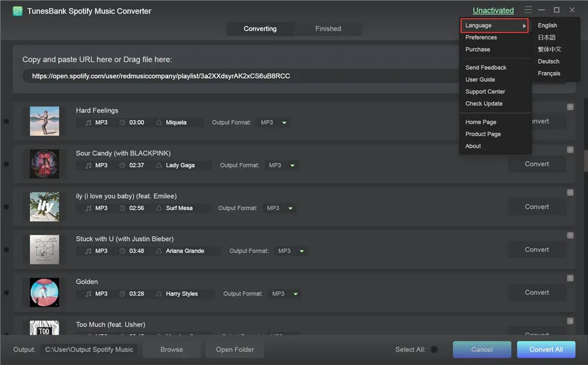Image resolution: width=588 pixels, height=365 pixels.
Task: Remove Hard Feelings with its X icon
Action: (x=570, y=107)
